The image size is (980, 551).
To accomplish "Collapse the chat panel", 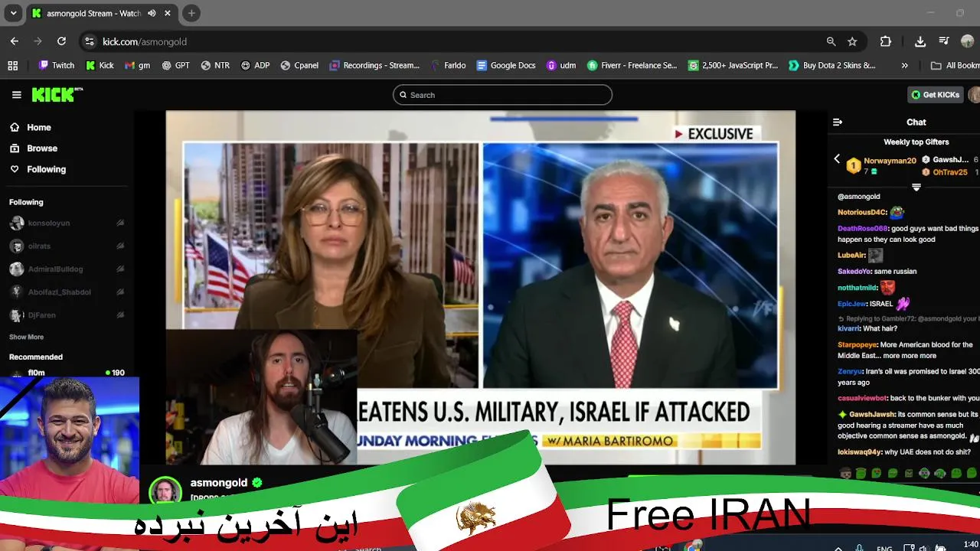I will (x=838, y=122).
